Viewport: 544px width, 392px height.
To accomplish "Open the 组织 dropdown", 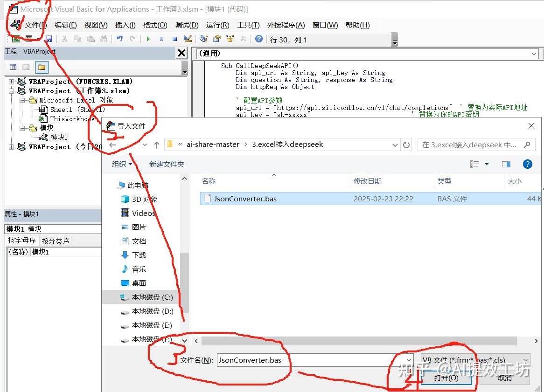I will pos(122,164).
